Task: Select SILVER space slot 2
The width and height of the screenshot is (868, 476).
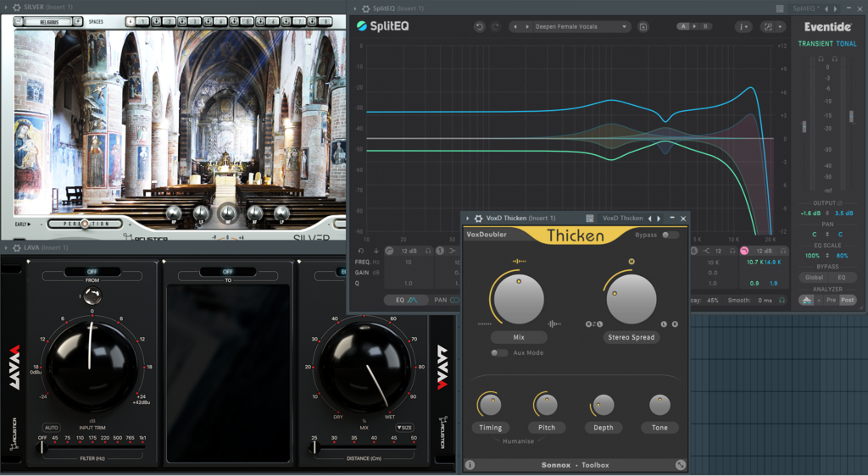Action: pyautogui.click(x=169, y=21)
